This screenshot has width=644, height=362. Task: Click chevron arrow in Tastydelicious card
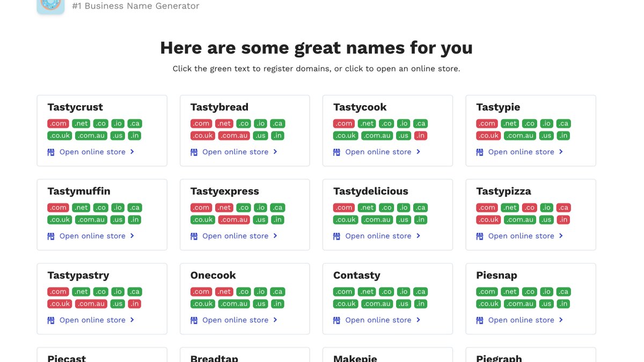coord(418,235)
